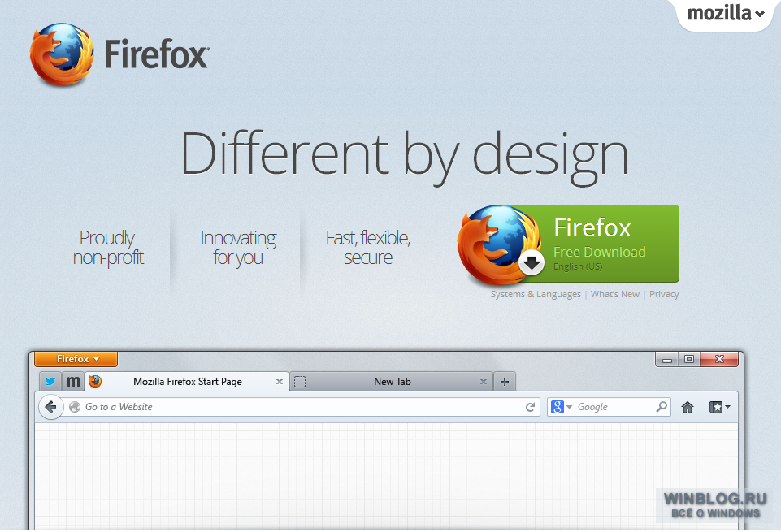
Task: Click 'Proudly non-profit' text
Action: tap(108, 248)
